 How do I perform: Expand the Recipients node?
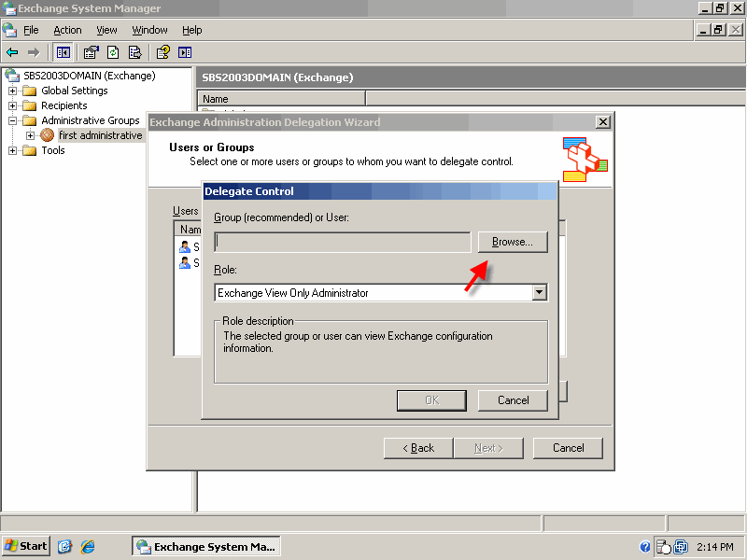[x=13, y=105]
